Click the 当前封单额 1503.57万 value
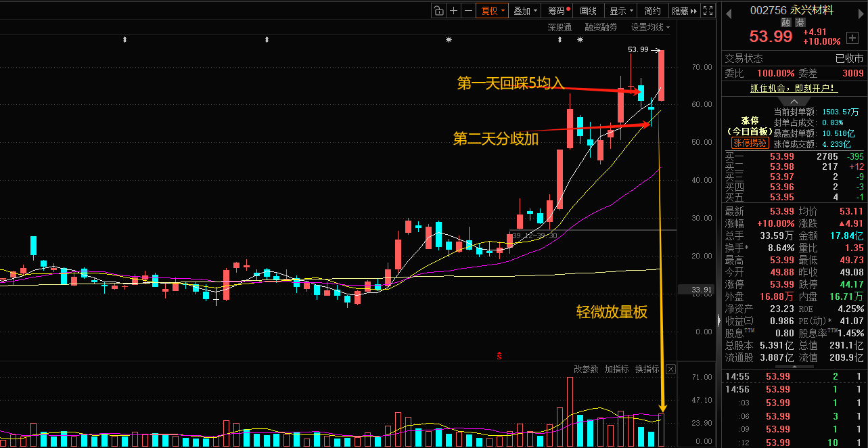 point(840,112)
